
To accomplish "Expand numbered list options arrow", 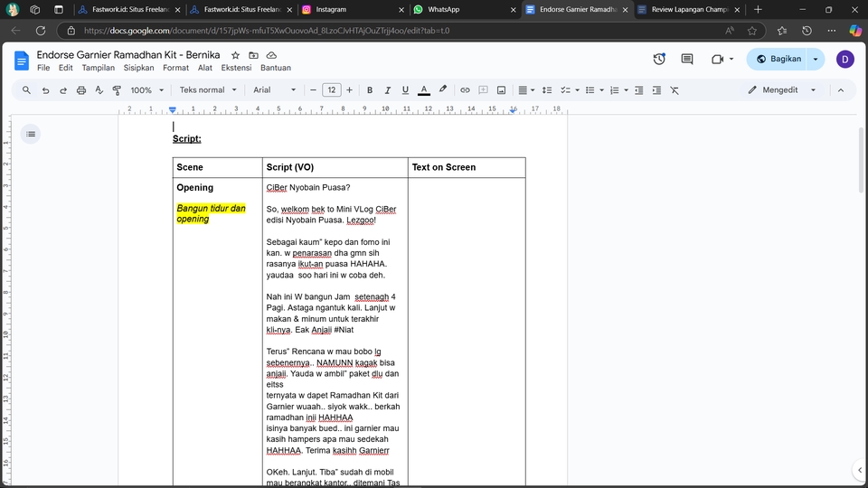I will click(626, 90).
